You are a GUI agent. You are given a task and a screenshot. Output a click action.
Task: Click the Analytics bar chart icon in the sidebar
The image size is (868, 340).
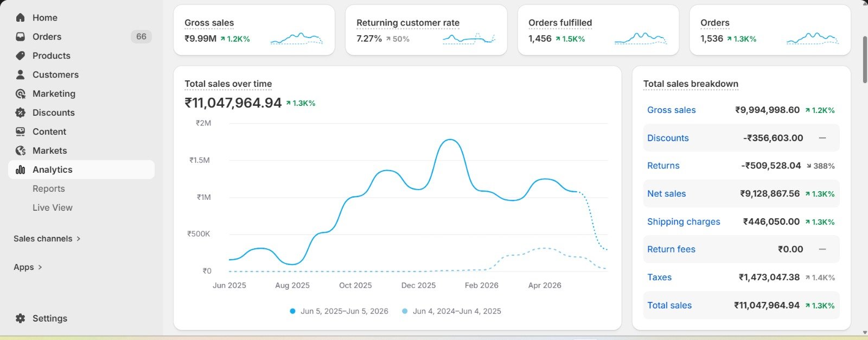(x=21, y=169)
